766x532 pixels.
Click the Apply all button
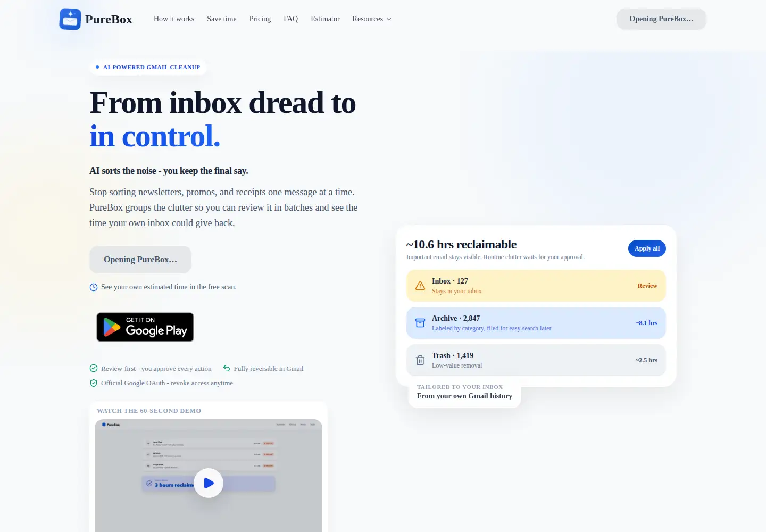(x=647, y=248)
